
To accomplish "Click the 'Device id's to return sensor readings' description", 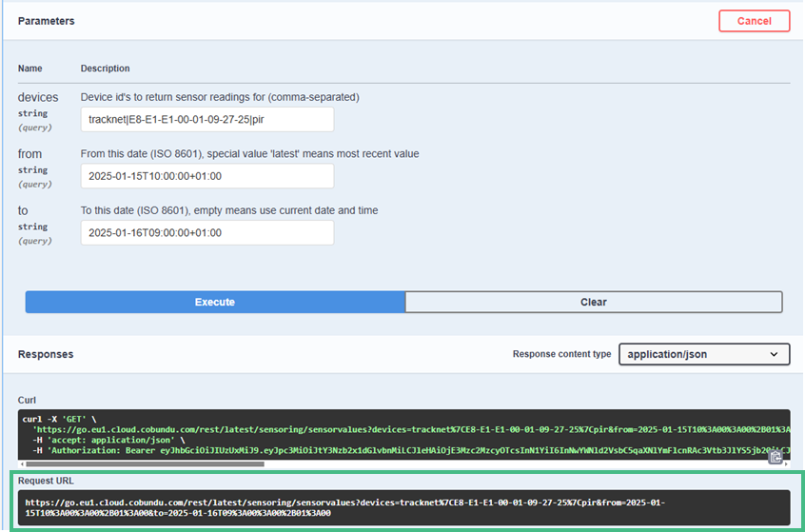I will point(220,97).
